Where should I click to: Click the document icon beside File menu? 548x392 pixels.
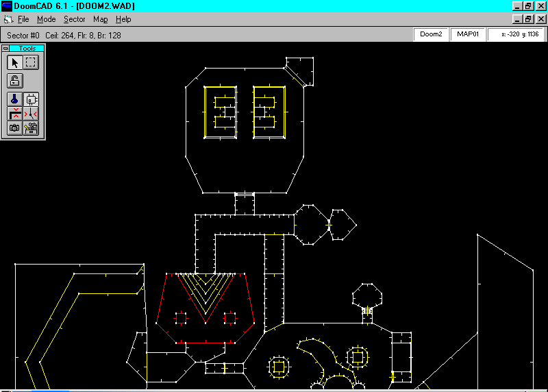pyautogui.click(x=8, y=20)
